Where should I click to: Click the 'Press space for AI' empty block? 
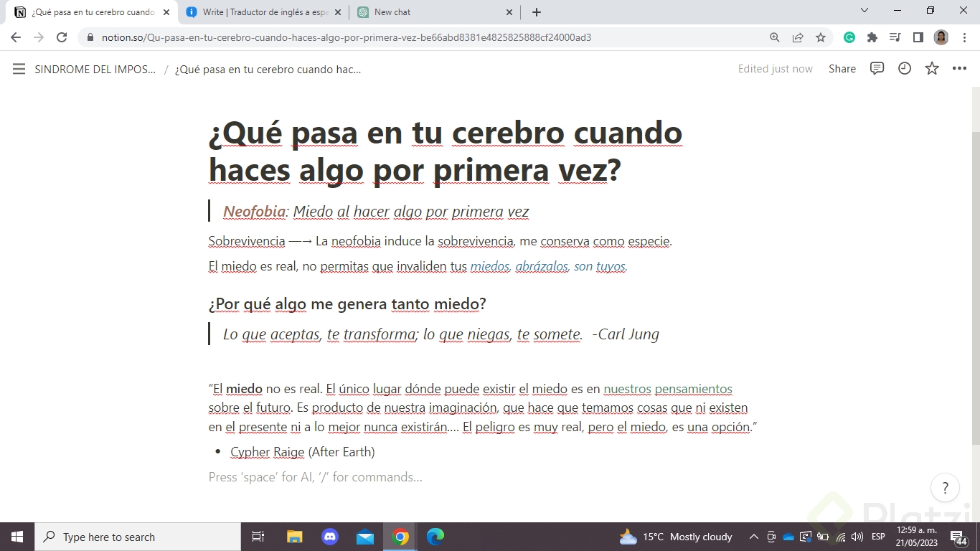[316, 477]
